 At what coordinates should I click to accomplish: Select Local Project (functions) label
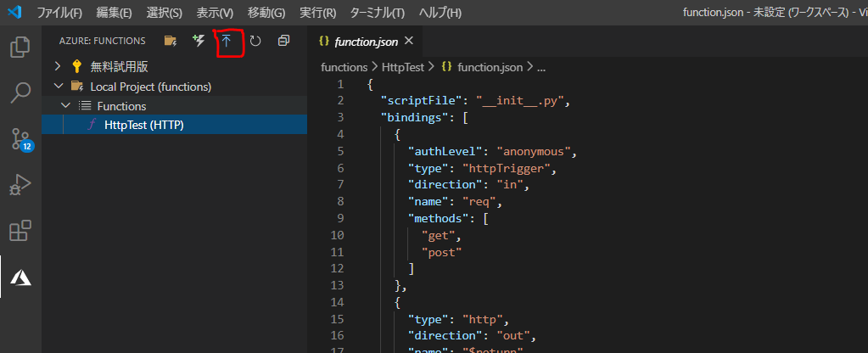[150, 87]
